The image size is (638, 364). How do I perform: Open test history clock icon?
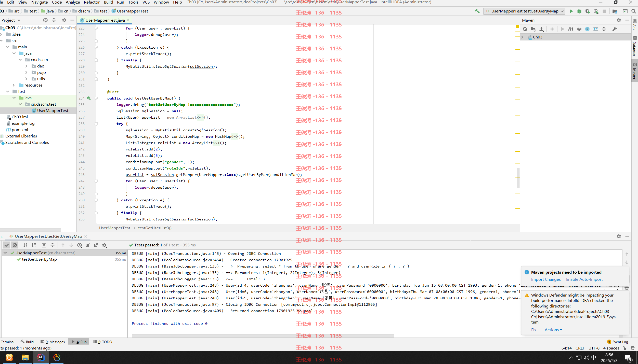pyautogui.click(x=80, y=245)
